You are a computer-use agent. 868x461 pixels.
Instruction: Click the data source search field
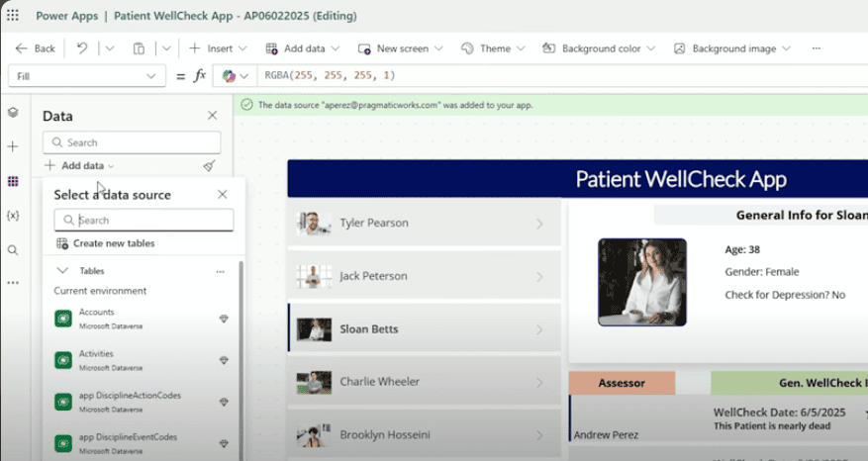[x=144, y=221]
